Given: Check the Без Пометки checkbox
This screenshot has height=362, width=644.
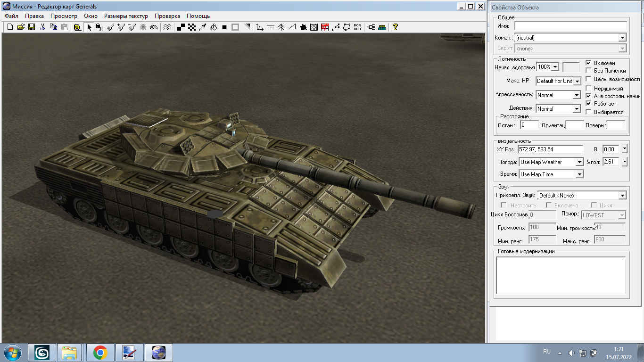Looking at the screenshot, I should tap(588, 70).
